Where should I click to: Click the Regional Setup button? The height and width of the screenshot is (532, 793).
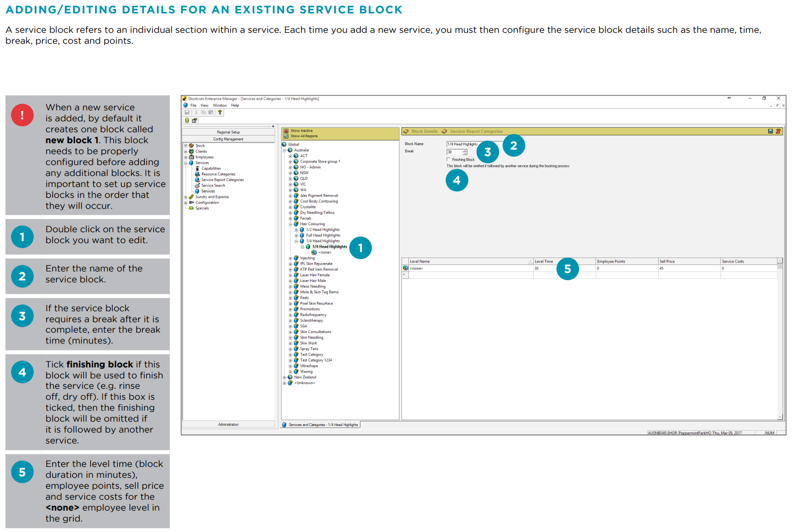pos(228,132)
